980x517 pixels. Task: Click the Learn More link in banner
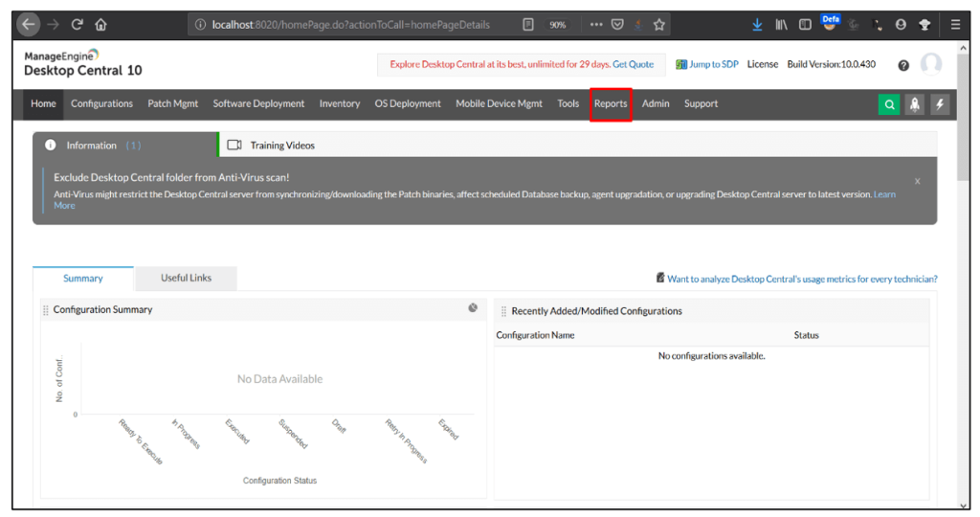[x=884, y=194]
